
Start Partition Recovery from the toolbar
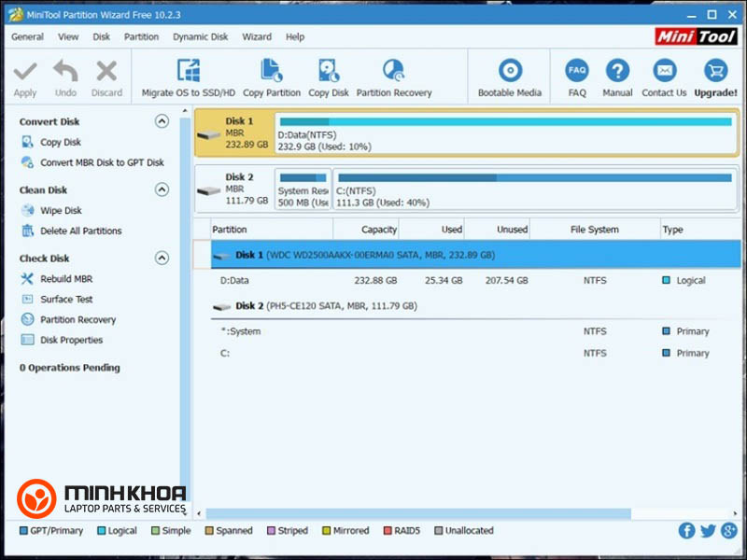[x=394, y=77]
